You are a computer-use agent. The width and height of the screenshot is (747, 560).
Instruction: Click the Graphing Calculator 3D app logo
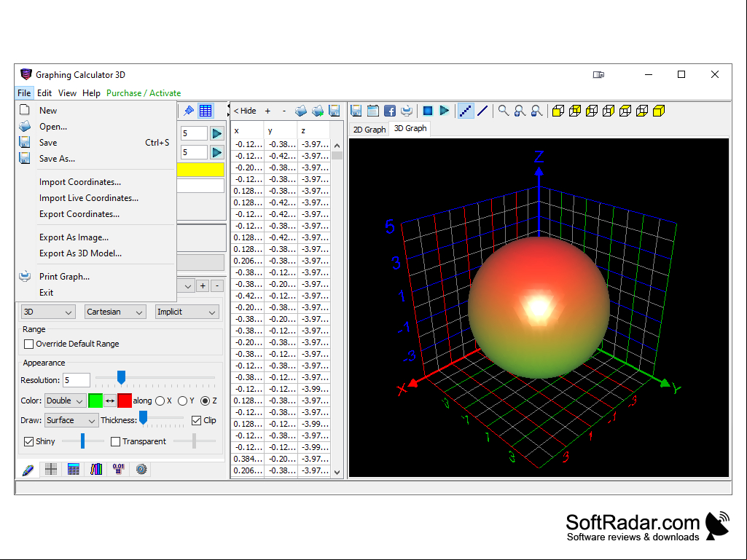click(x=26, y=75)
